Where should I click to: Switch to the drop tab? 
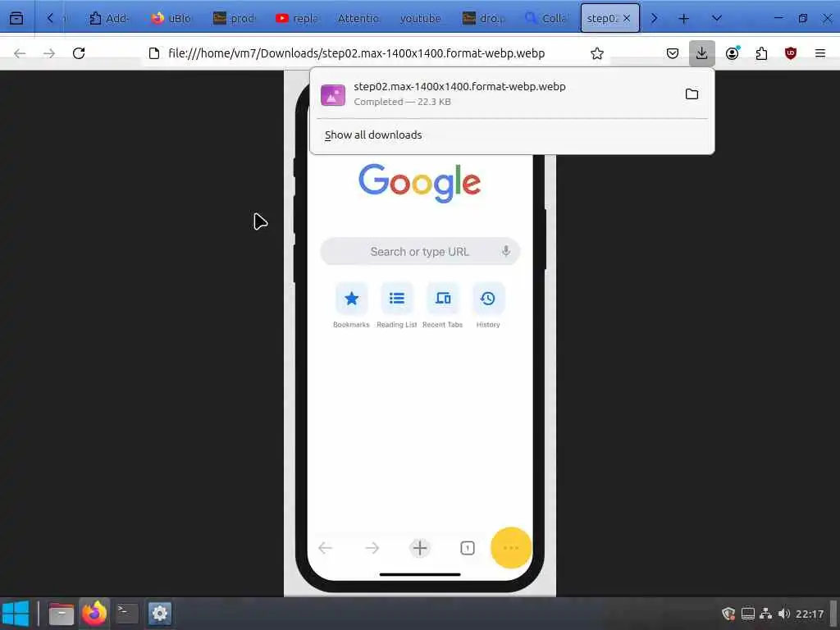point(483,18)
